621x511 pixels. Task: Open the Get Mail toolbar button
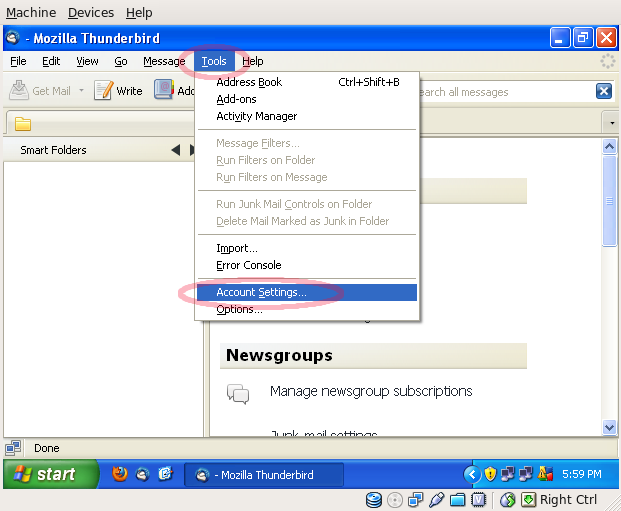point(40,91)
